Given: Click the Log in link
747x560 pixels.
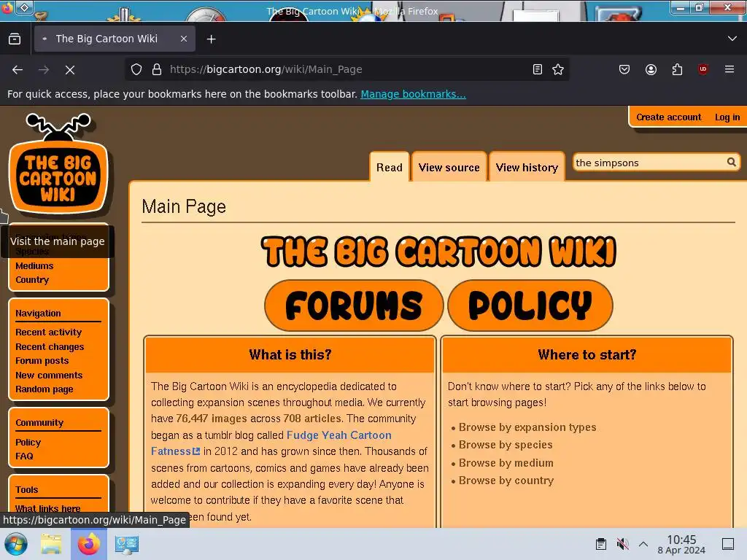Looking at the screenshot, I should [x=727, y=117].
